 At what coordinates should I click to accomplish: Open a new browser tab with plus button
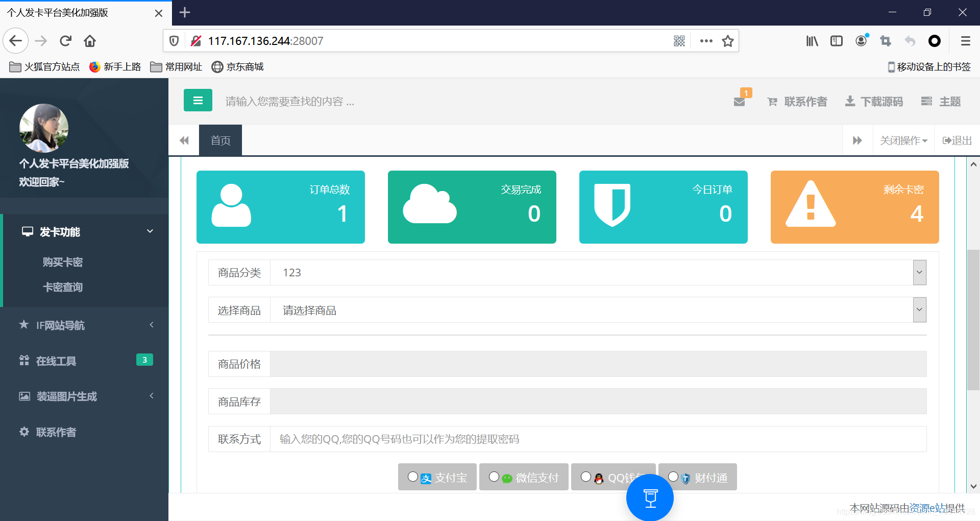point(185,12)
